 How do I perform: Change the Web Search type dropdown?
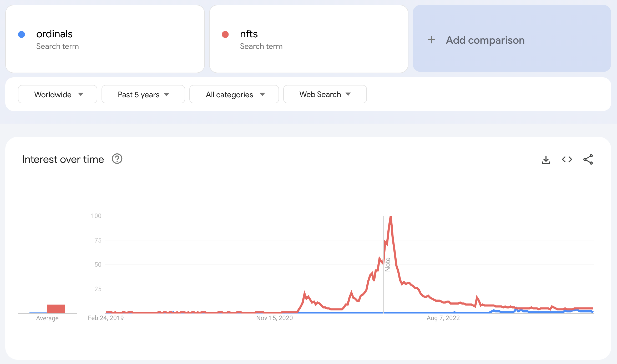pyautogui.click(x=325, y=94)
